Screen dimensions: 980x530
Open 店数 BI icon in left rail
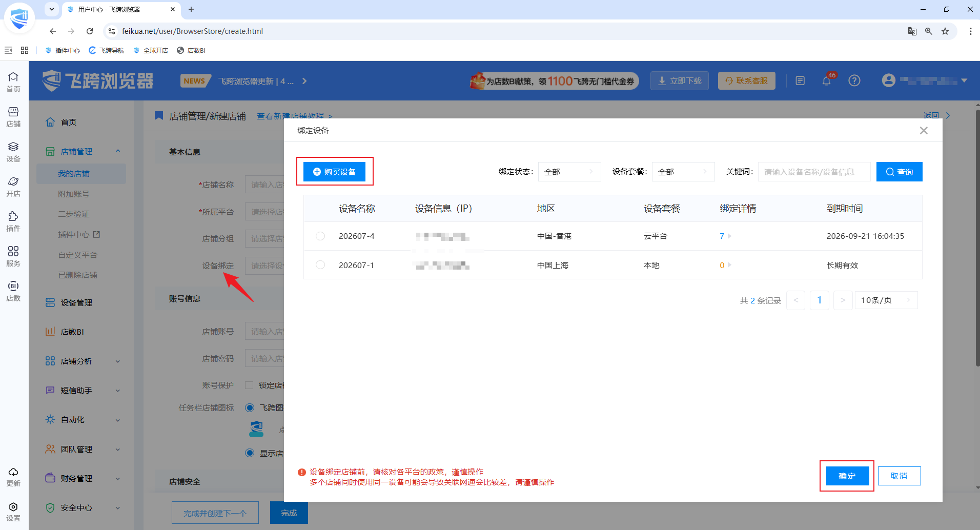[13, 291]
